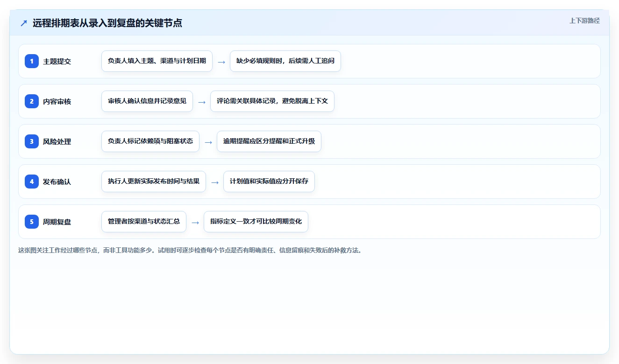
Task: Click the arrow in the 风险处理 row
Action: click(x=208, y=142)
